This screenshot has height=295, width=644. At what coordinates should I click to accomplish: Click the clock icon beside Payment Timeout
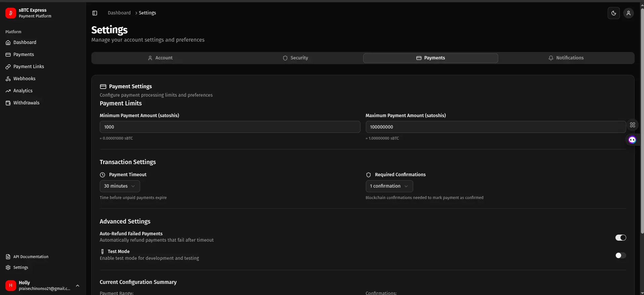pyautogui.click(x=102, y=175)
